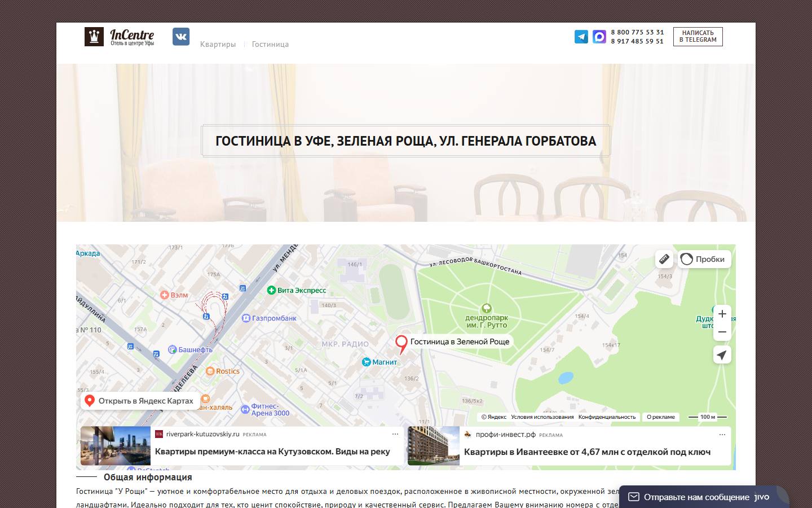This screenshot has width=812, height=508.
Task: Click the О рекламе map link
Action: coord(661,417)
